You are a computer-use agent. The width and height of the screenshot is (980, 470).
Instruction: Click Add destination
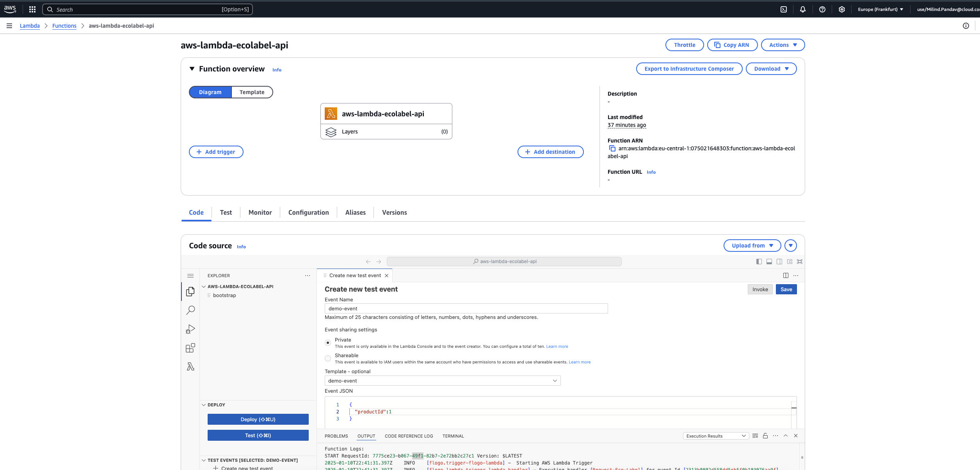tap(550, 152)
